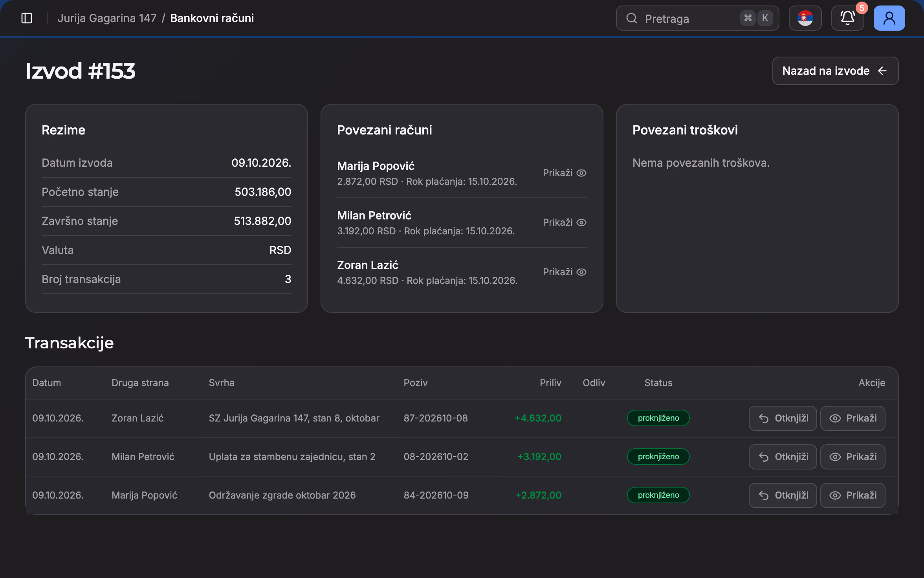Click the Izvod #153 heading
Image resolution: width=924 pixels, height=578 pixels.
pos(81,71)
